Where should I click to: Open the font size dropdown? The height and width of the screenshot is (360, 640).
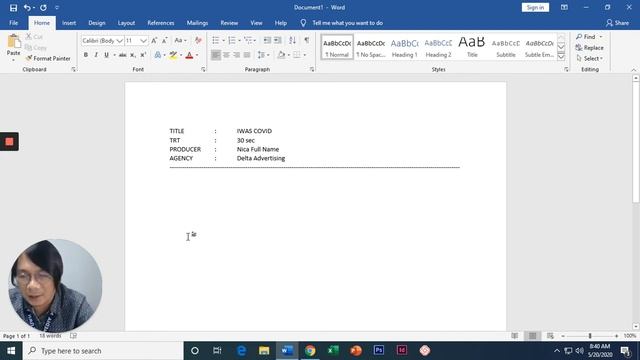click(143, 41)
